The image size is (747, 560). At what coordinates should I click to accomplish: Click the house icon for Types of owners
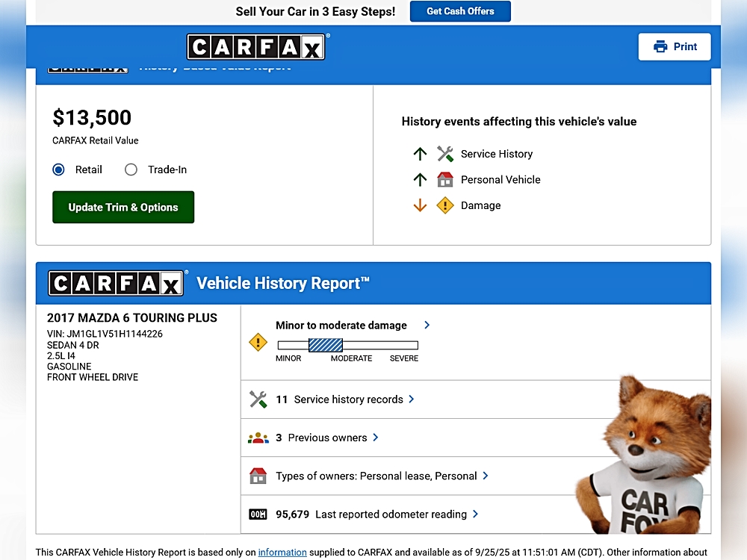[258, 476]
